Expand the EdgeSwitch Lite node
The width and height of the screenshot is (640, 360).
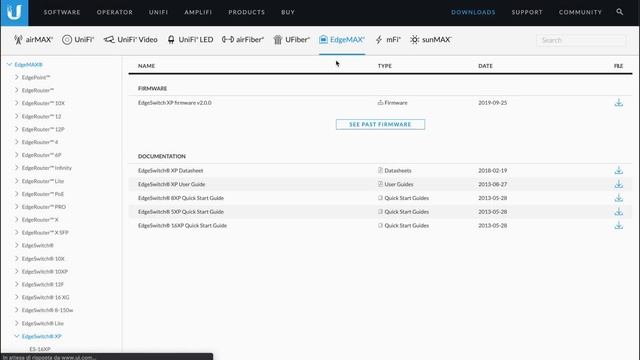[x=17, y=323]
